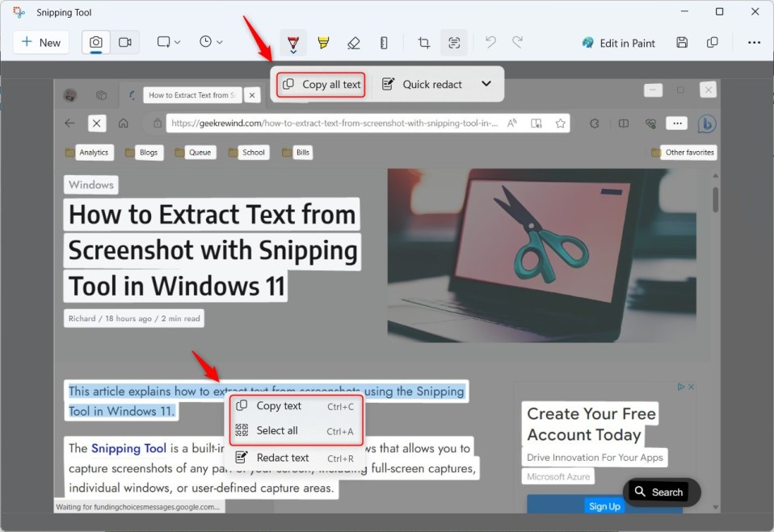
Task: Switch to Record (video) mode
Action: (125, 43)
